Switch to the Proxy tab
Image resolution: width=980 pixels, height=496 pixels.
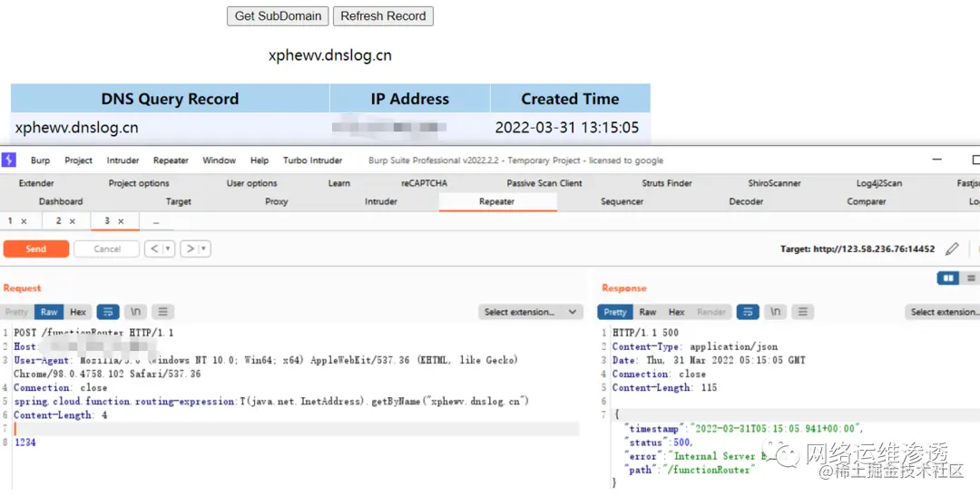tap(276, 201)
